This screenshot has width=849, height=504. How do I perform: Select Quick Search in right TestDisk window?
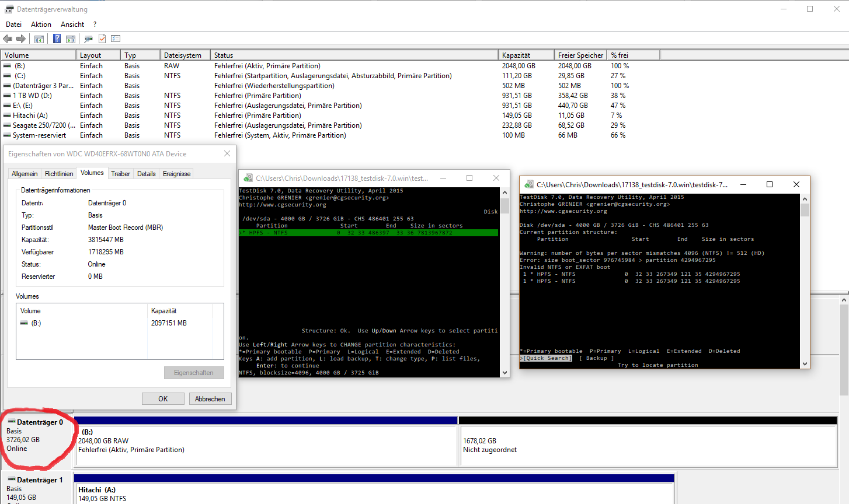[547, 358]
